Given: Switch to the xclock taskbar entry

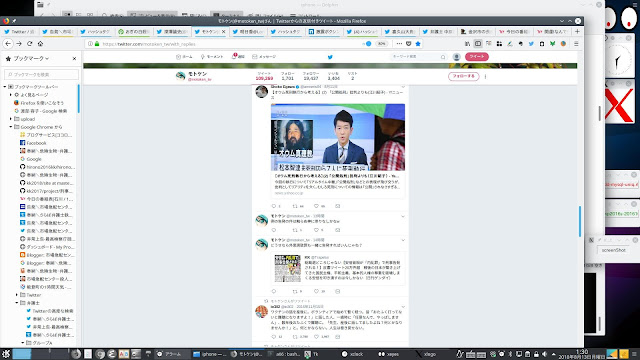Looking at the screenshot, I should 352,354.
